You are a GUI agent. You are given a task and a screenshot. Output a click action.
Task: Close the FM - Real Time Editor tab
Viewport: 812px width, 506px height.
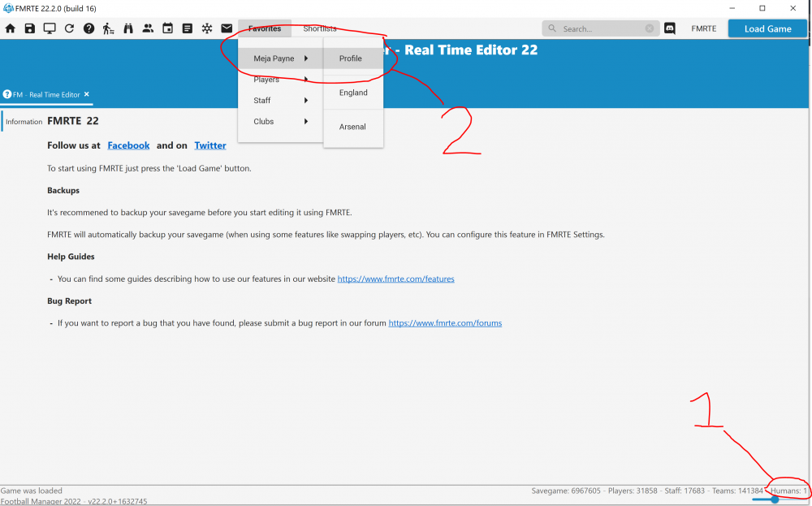tap(87, 94)
